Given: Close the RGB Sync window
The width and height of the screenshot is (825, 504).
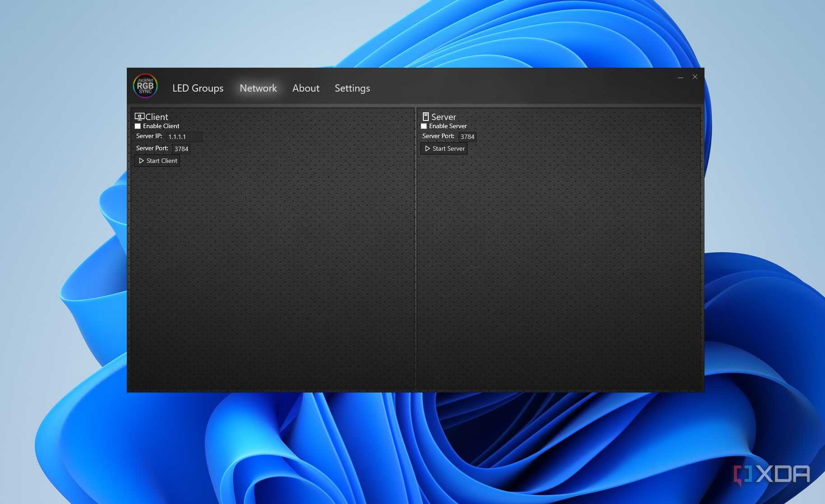Looking at the screenshot, I should [x=695, y=77].
